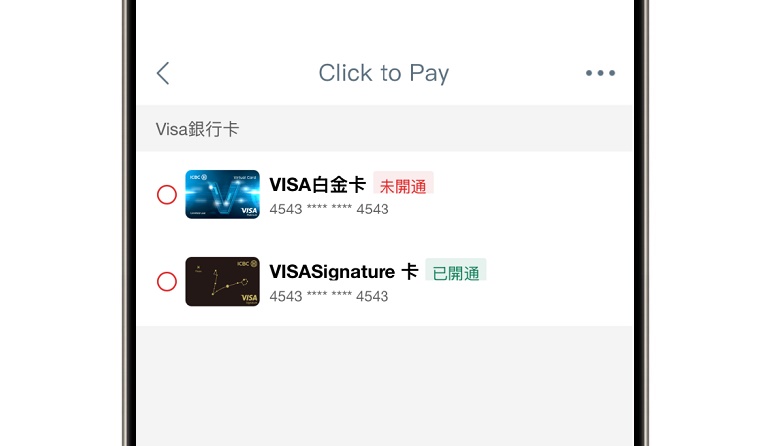
Task: Tap the constellation graphic on the black card
Action: click(x=227, y=282)
